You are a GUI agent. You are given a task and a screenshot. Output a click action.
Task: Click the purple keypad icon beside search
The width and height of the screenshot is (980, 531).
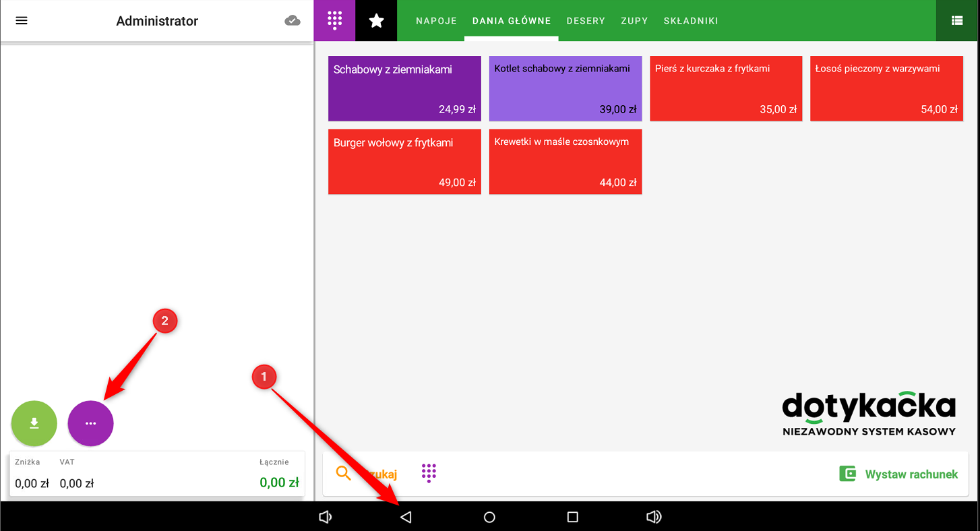429,473
